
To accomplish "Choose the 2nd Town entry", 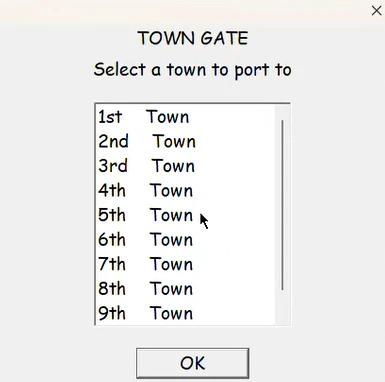I will pyautogui.click(x=147, y=141).
